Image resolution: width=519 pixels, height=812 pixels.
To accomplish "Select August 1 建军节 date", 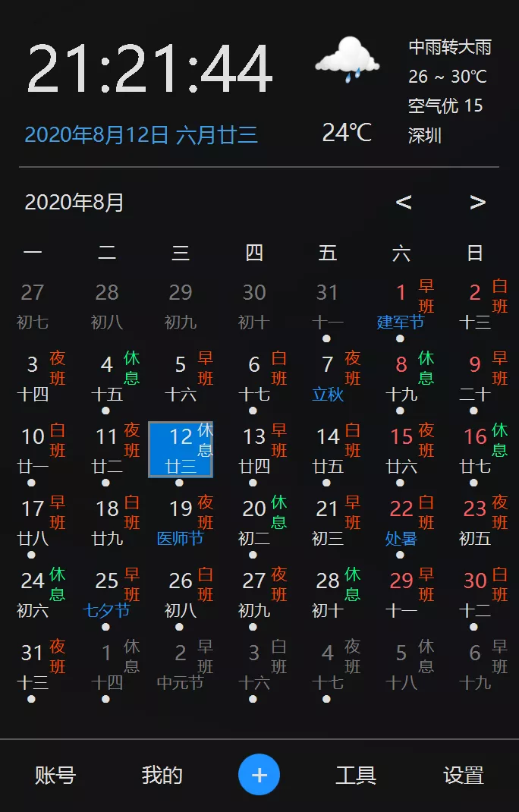I will 401,305.
